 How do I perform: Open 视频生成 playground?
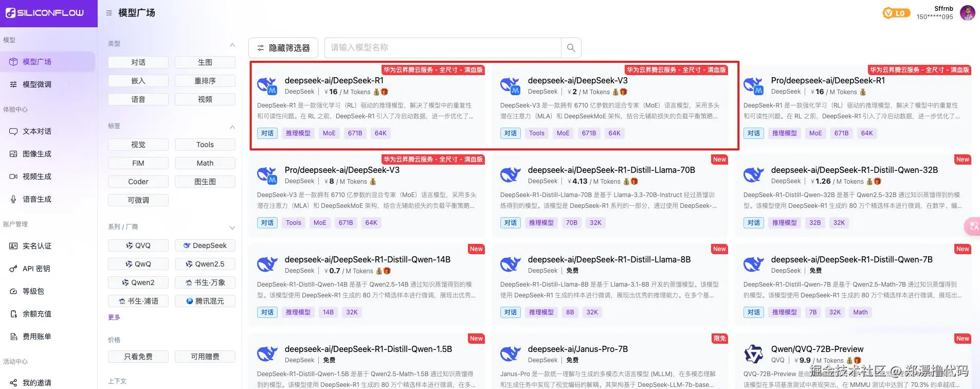(x=47, y=176)
